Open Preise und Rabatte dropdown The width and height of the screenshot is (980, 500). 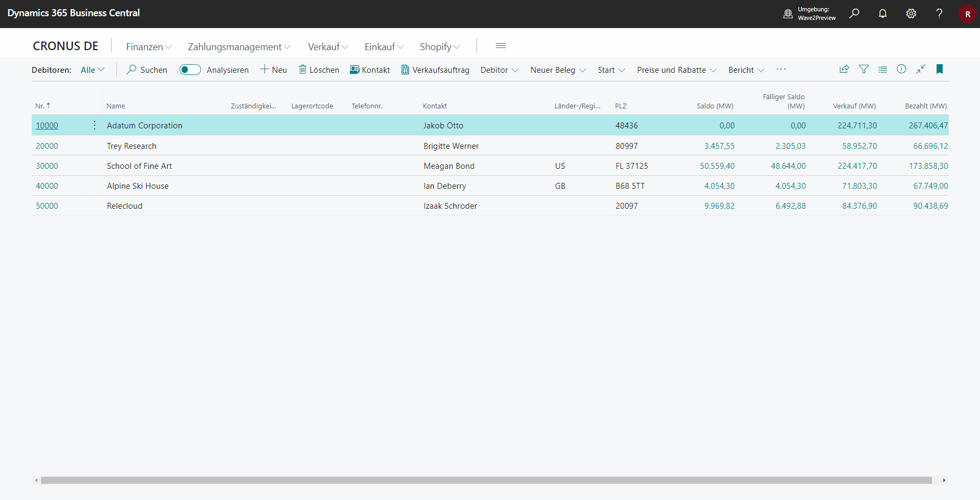pyautogui.click(x=677, y=70)
